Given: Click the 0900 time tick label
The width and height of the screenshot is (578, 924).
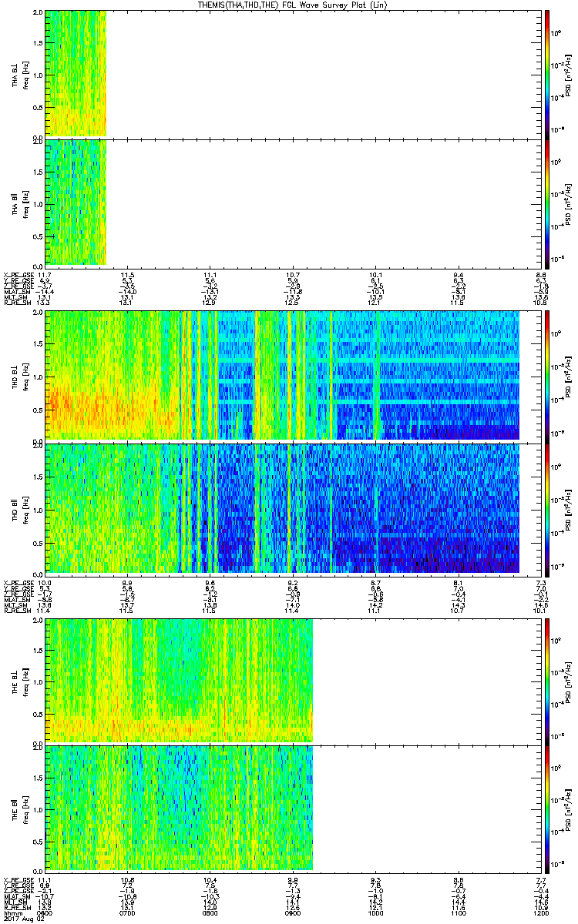Looking at the screenshot, I should click(x=293, y=912).
